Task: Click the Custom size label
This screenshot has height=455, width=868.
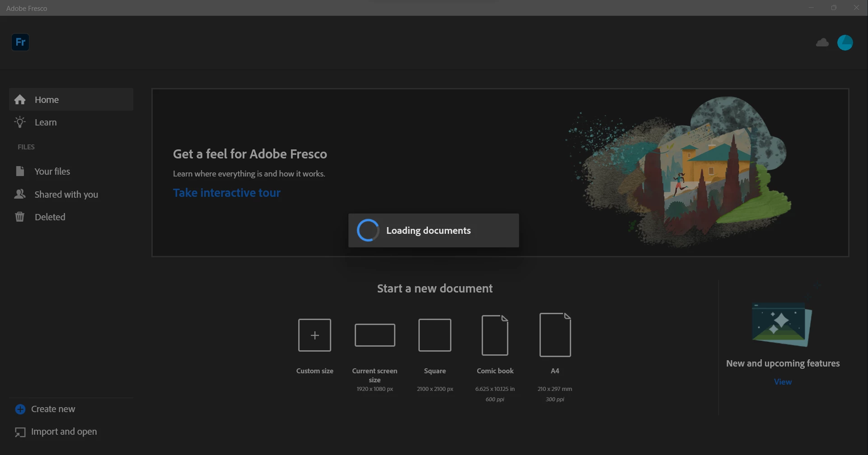Action: [x=315, y=371]
